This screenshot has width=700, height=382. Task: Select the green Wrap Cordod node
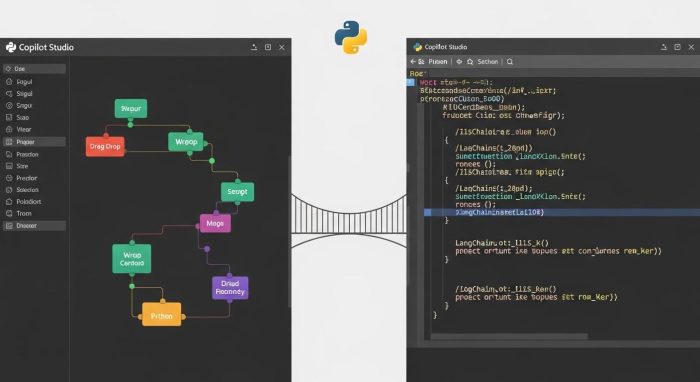click(x=132, y=259)
